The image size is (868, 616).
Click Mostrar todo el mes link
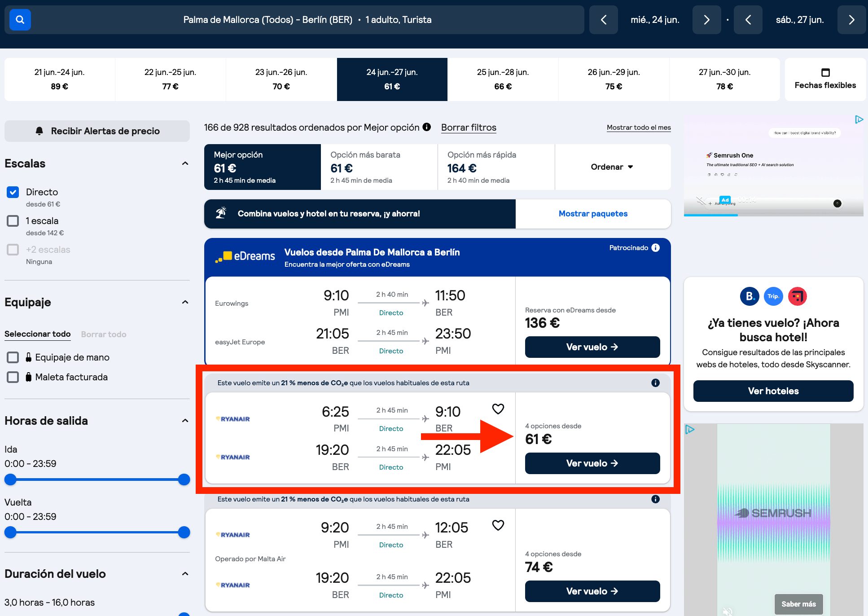pos(639,128)
